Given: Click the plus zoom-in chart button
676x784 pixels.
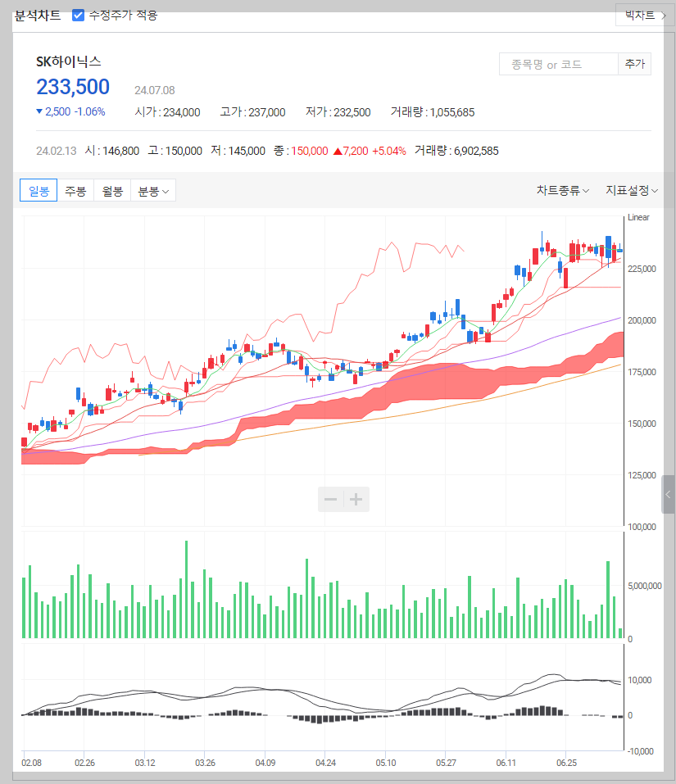Looking at the screenshot, I should 356,499.
